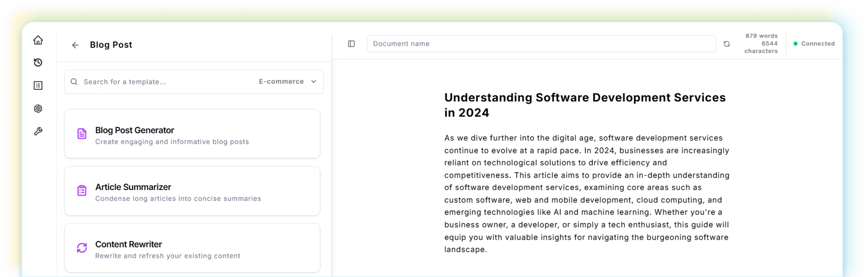The image size is (868, 277).
Task: Click "Rewrite and refresh your existing content"
Action: click(168, 256)
